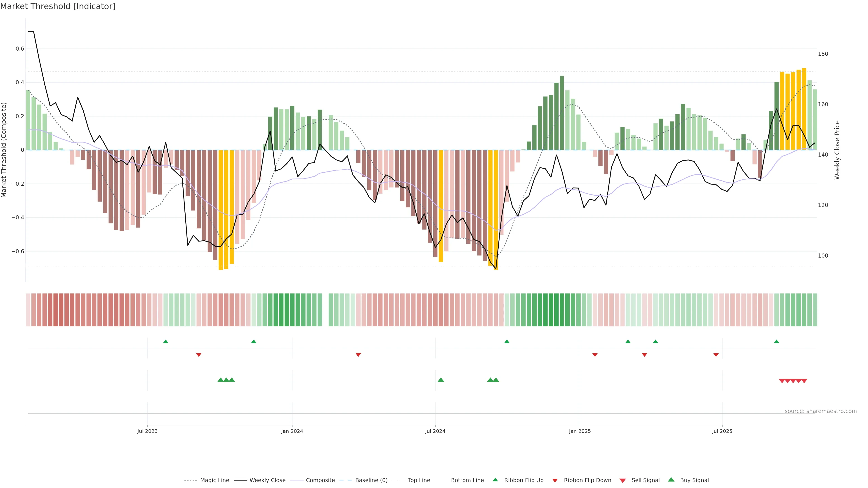Click the Jul 2025 x-axis label
Viewport: 868px width, 488px height.
[722, 431]
